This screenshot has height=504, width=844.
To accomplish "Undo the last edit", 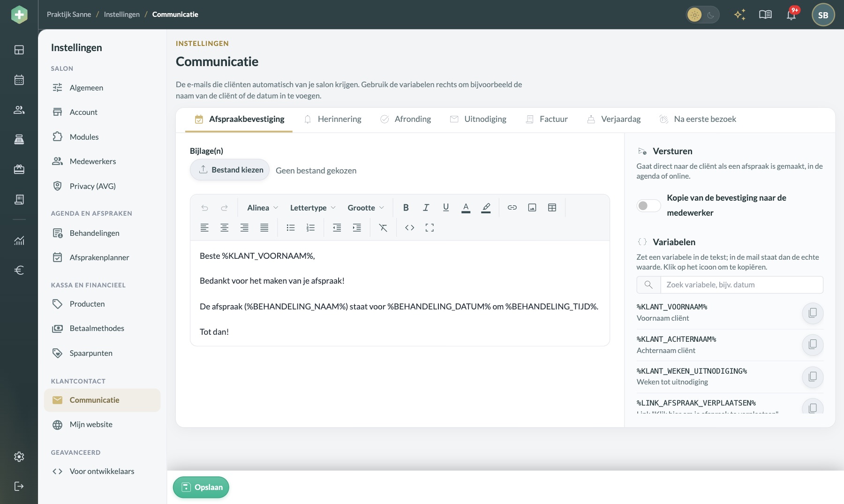I will coord(204,207).
